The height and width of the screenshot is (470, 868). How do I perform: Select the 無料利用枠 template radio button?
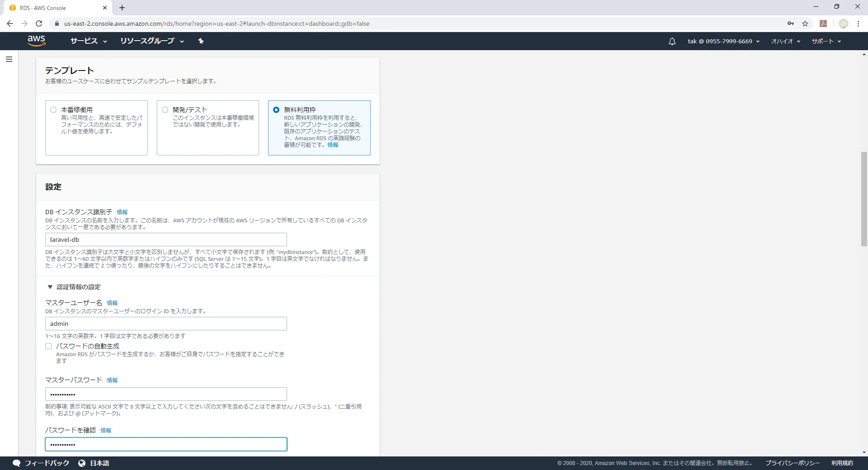(276, 110)
